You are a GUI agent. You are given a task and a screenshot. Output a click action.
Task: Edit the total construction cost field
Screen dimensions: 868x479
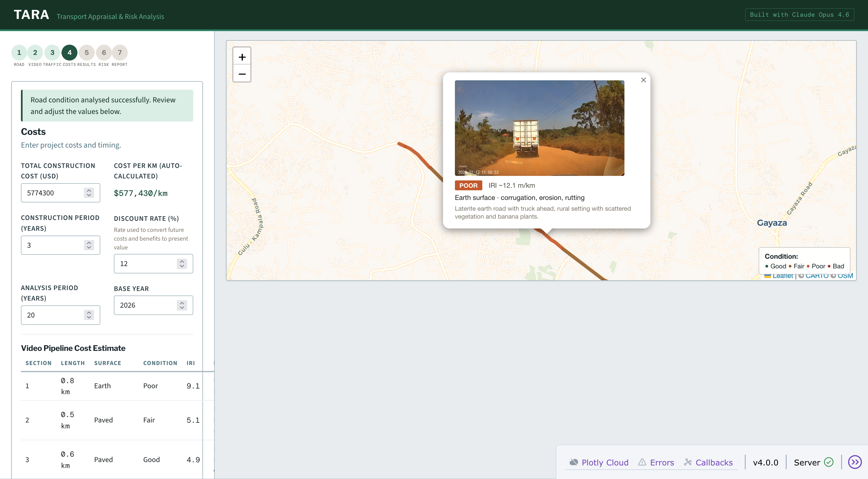click(x=60, y=193)
